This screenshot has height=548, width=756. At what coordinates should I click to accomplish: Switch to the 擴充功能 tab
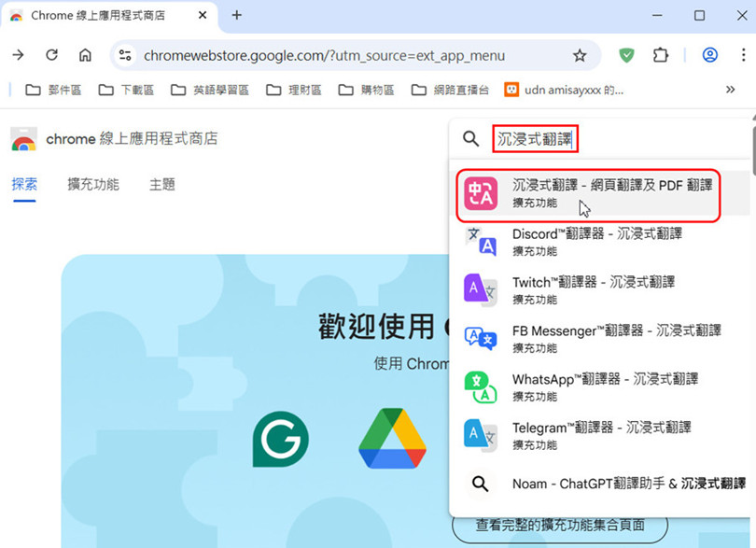click(93, 184)
